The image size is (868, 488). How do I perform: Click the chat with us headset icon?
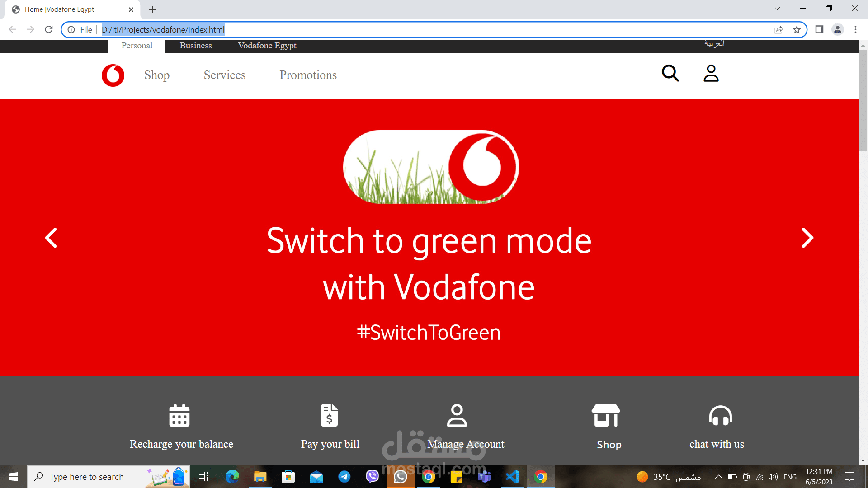pos(720,415)
